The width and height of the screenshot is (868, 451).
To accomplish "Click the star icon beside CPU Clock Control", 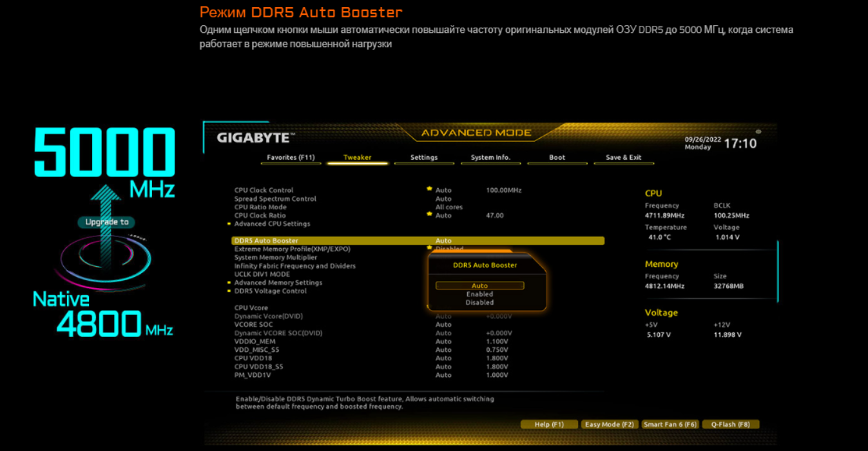I will point(429,189).
